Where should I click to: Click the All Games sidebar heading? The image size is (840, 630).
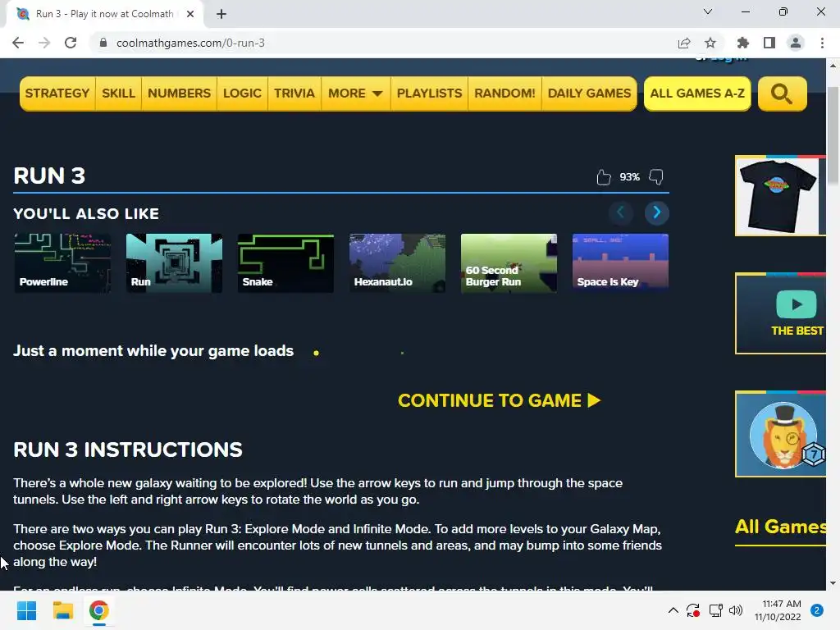coord(780,527)
